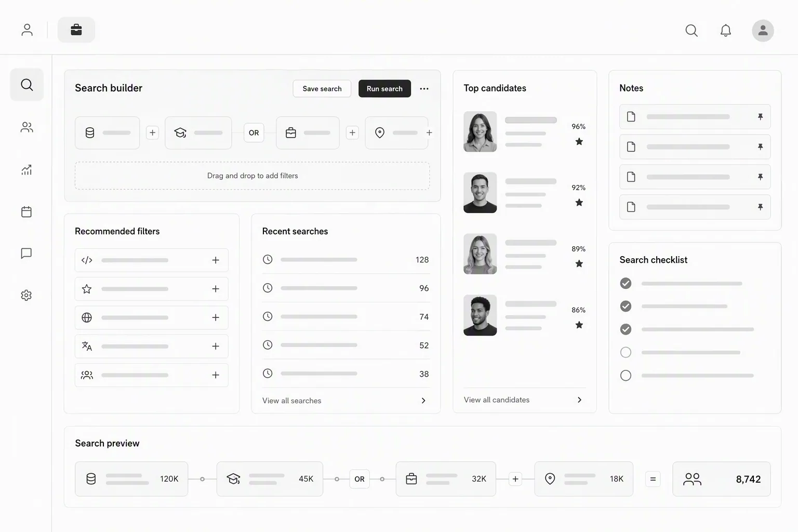Open recent search with 74 results
Screen dimensions: 798x532
point(346,316)
